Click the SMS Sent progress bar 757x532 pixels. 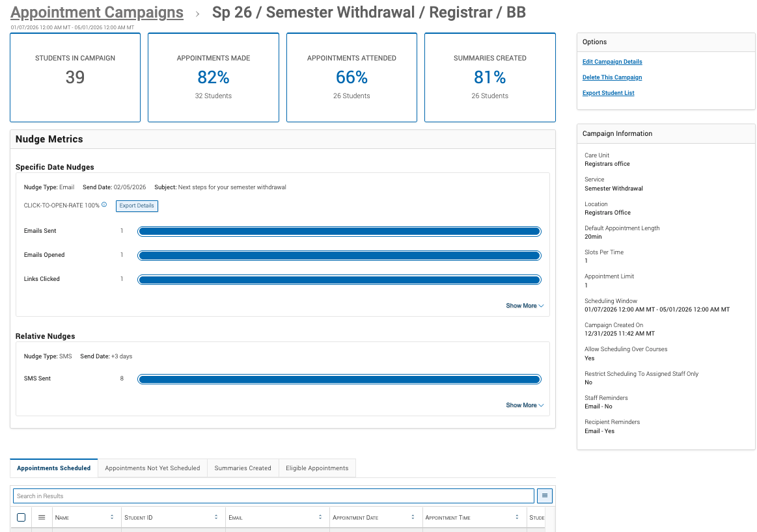coord(339,380)
